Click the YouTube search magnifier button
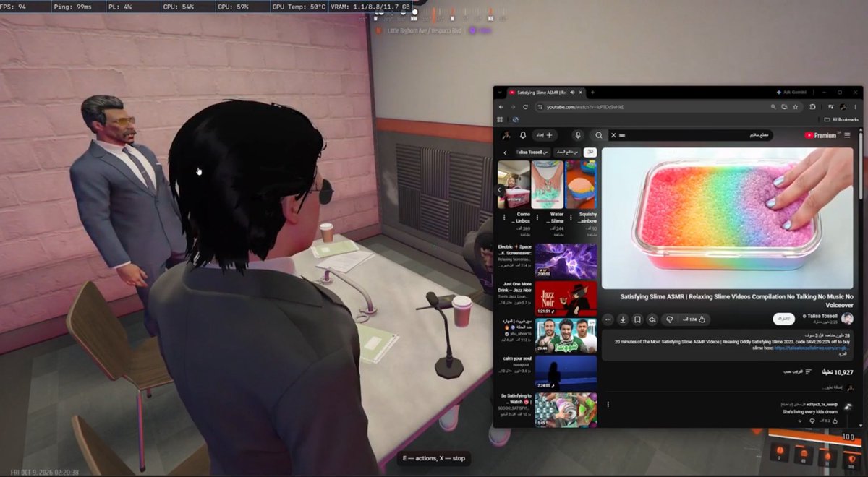 coord(599,135)
